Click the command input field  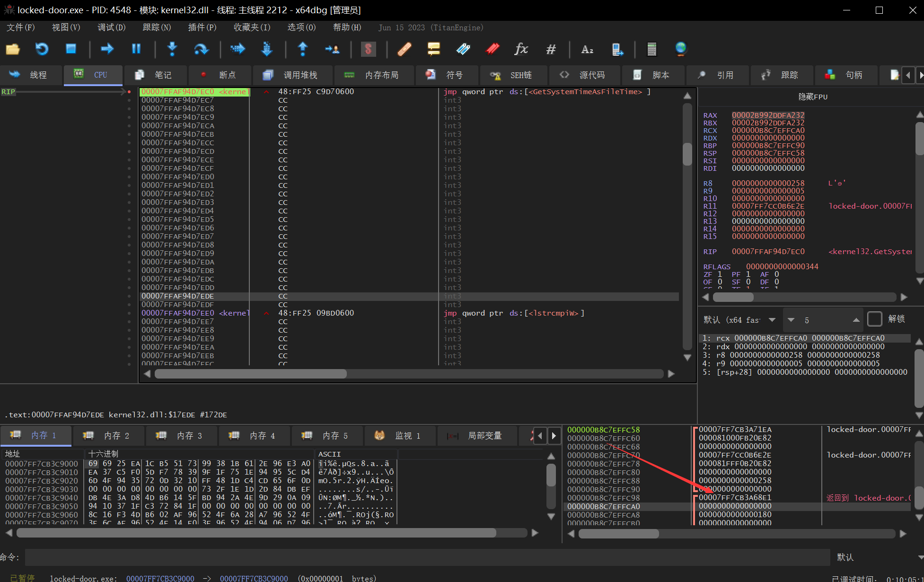click(x=427, y=557)
